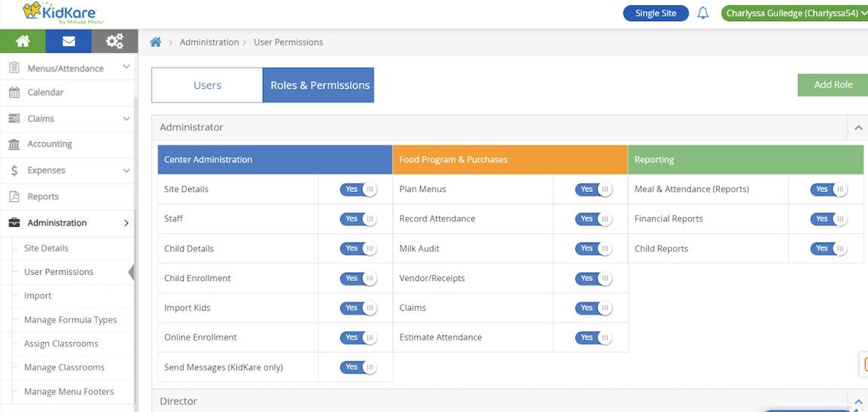The width and height of the screenshot is (868, 412).
Task: Select the Roles & Permissions tab
Action: 320,85
